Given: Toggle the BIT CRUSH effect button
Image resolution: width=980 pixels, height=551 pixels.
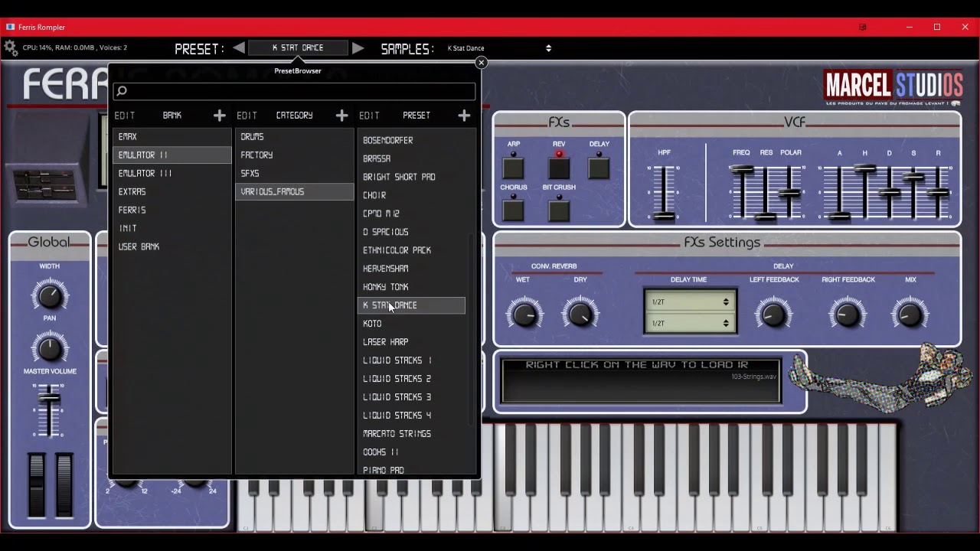Looking at the screenshot, I should [x=559, y=209].
